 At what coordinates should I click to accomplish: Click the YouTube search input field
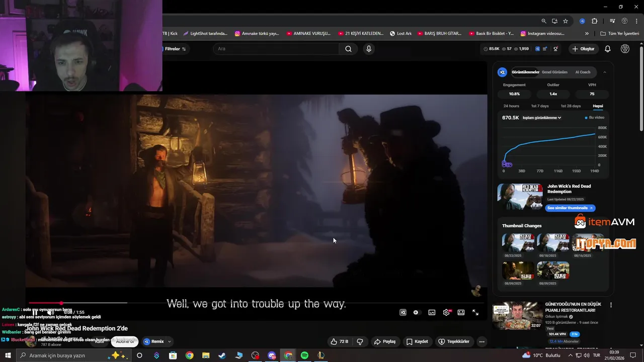point(276,49)
